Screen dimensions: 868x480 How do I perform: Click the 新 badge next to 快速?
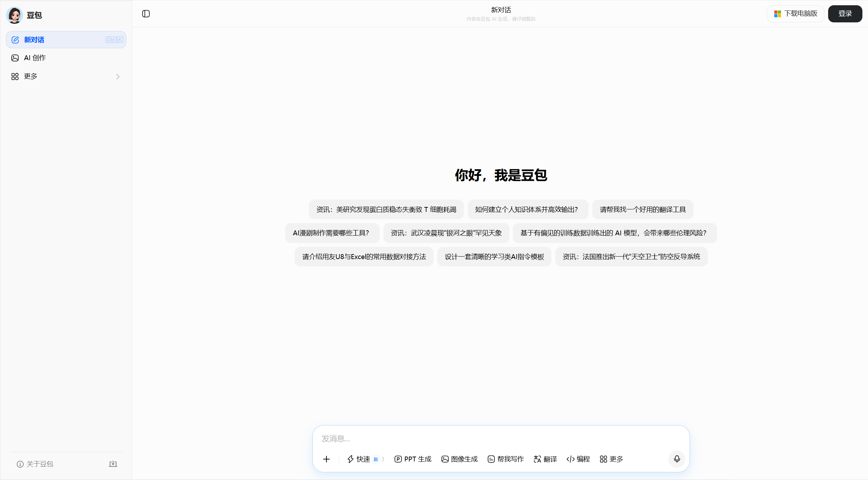pyautogui.click(x=376, y=459)
